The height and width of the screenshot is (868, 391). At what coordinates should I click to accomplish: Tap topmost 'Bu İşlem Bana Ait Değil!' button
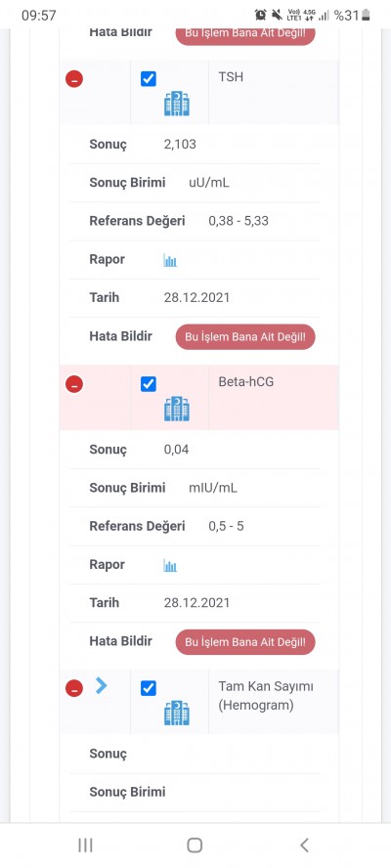[x=245, y=34]
